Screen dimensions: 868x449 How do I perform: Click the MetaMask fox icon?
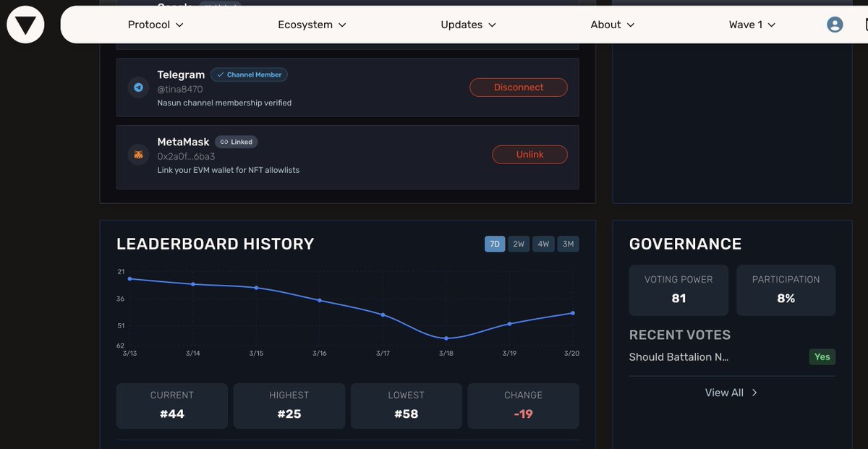coord(138,155)
